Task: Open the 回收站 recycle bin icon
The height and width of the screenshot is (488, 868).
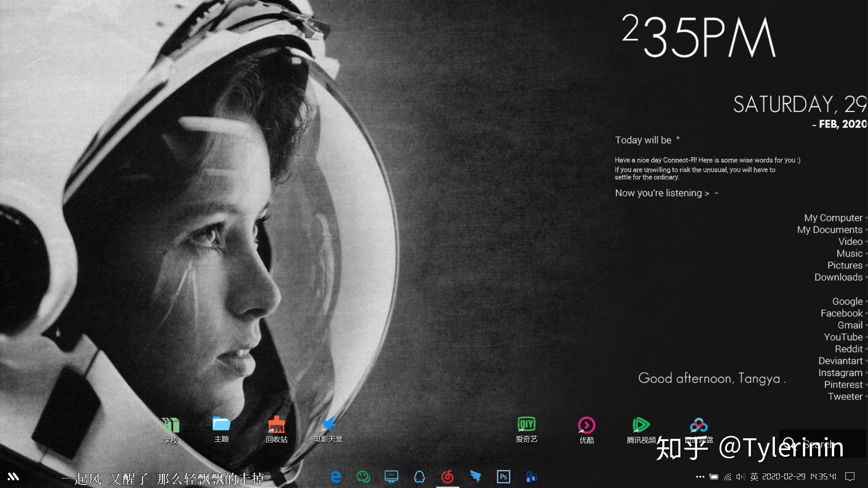Action: pos(276,430)
